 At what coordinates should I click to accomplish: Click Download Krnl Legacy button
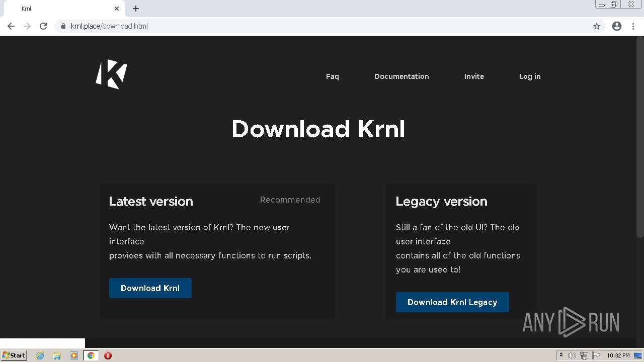(x=452, y=302)
